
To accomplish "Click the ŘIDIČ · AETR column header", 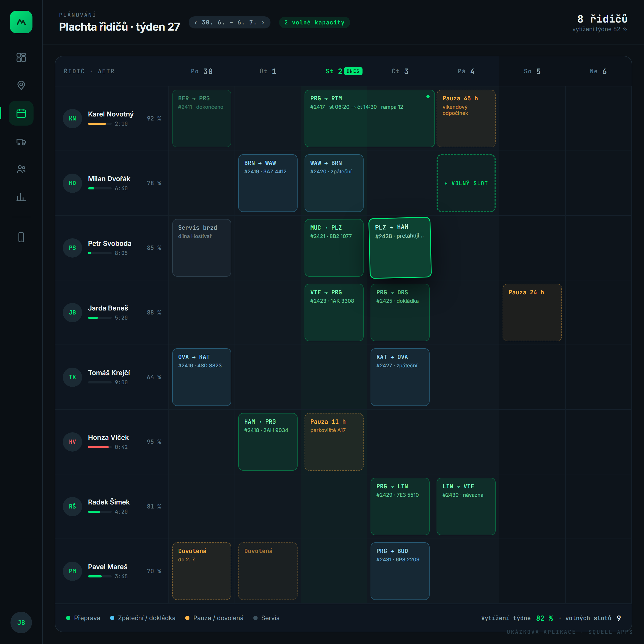I will pos(89,71).
